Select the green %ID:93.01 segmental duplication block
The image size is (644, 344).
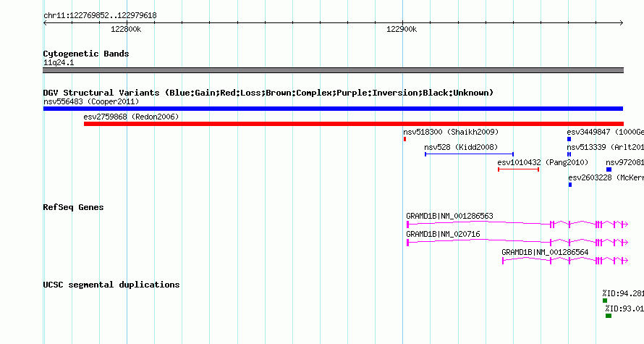(609, 316)
